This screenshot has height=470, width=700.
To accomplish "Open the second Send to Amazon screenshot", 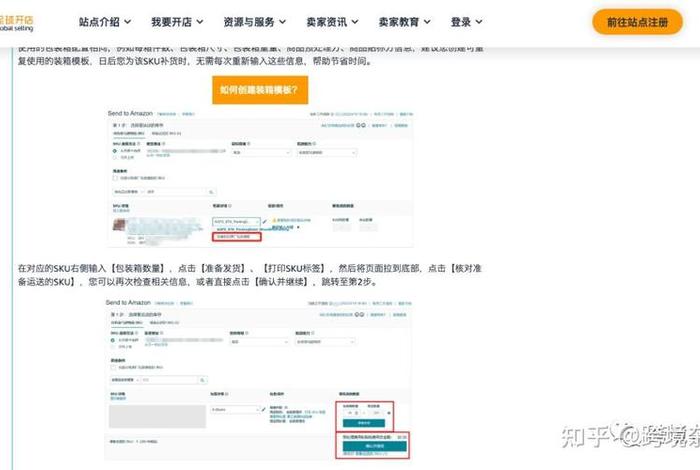I will 258,378.
